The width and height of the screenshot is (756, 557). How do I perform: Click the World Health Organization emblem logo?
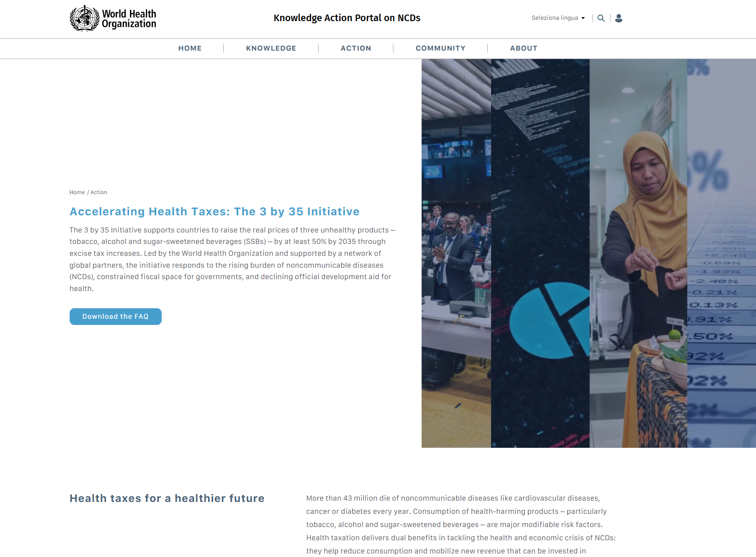tap(85, 18)
